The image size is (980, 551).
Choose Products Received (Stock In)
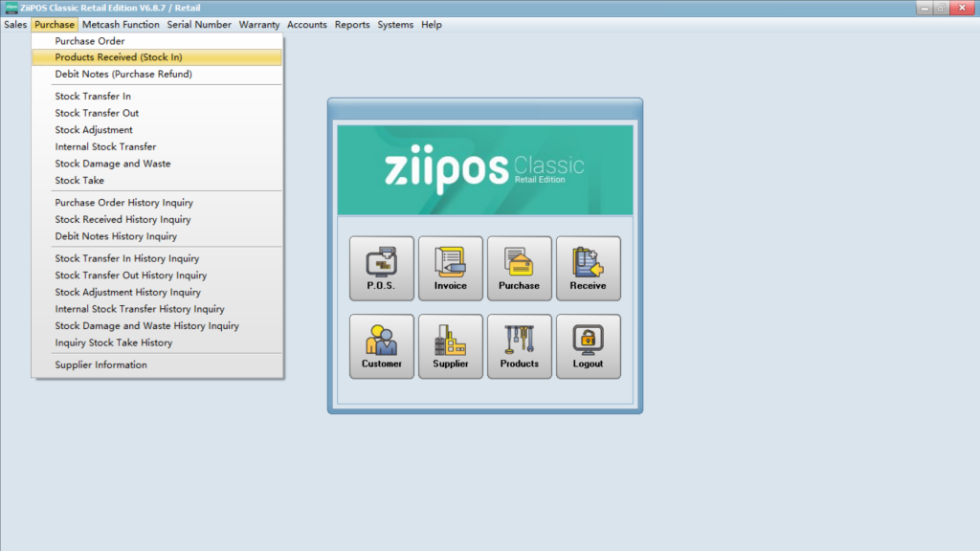[x=118, y=57]
